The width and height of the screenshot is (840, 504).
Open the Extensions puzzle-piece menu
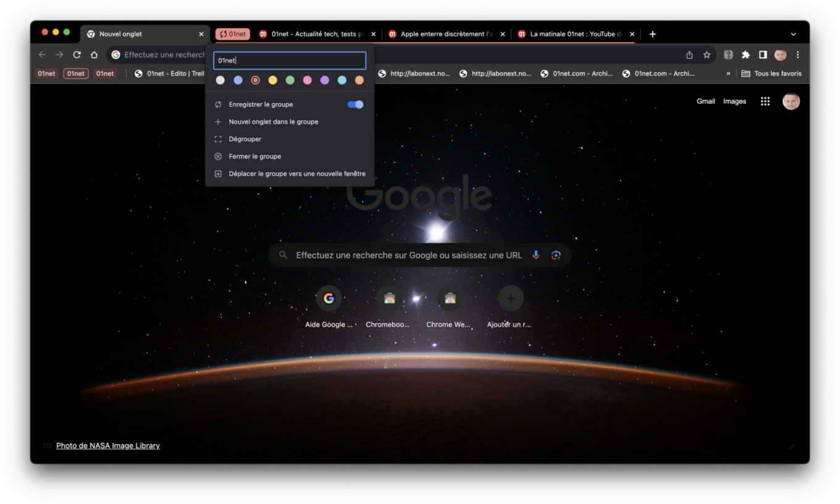[745, 55]
